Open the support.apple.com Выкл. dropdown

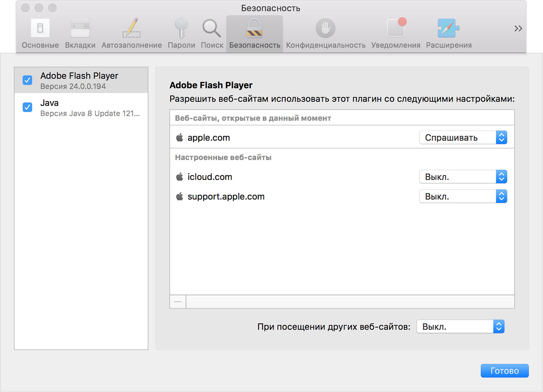pos(463,196)
